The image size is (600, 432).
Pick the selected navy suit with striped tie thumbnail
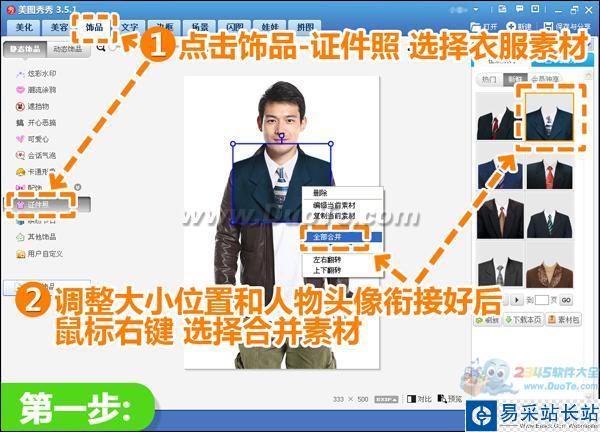point(549,117)
